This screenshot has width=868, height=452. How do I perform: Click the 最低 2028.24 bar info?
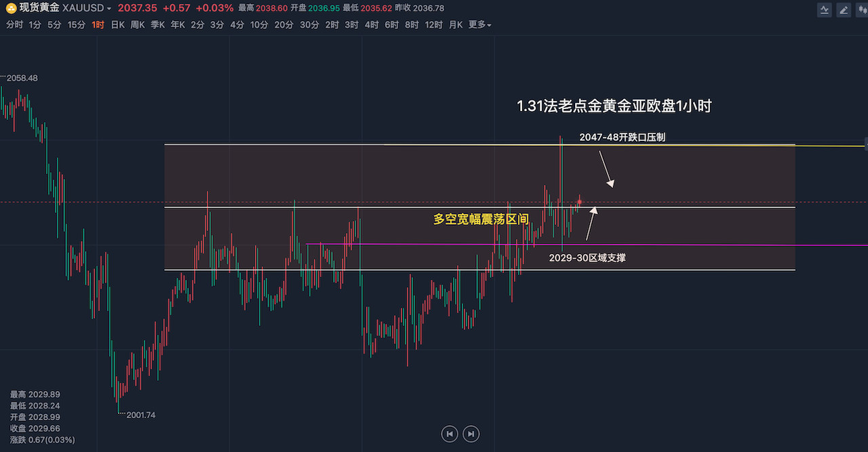[x=35, y=405]
